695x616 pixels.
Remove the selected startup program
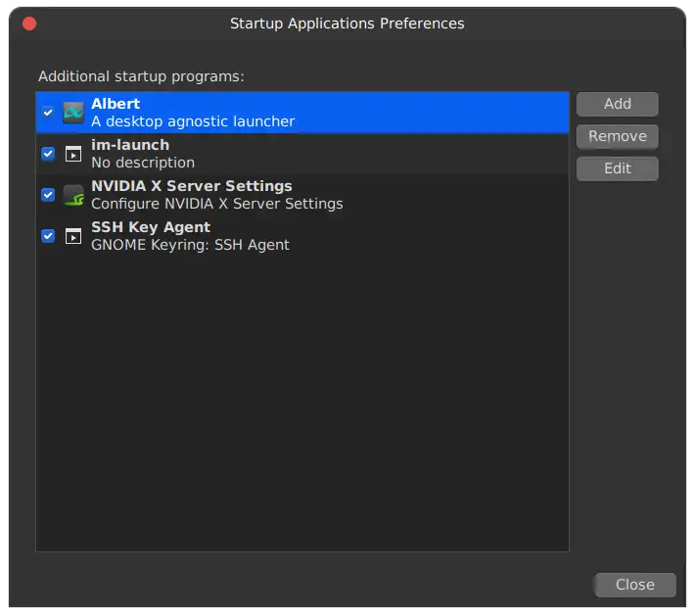tap(617, 136)
